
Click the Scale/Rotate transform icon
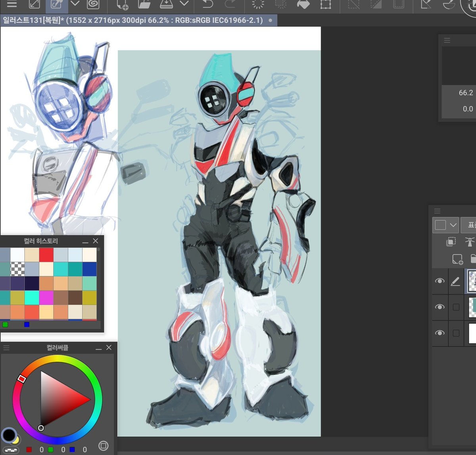[x=326, y=4]
